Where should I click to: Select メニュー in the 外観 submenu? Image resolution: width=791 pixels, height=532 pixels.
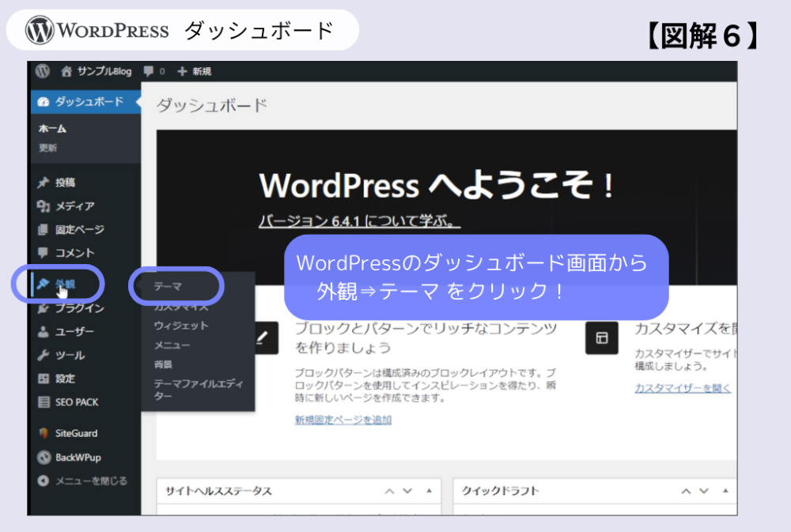[x=172, y=345]
